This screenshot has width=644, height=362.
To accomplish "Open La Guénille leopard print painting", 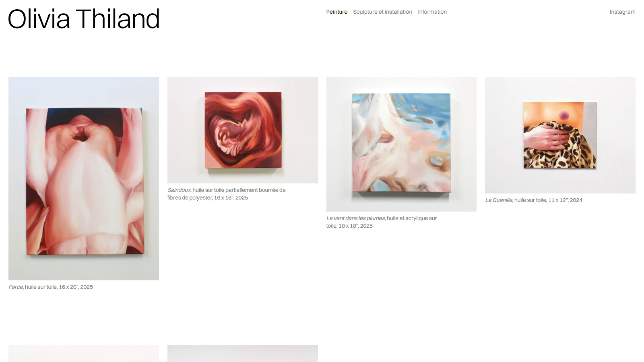I will (560, 135).
